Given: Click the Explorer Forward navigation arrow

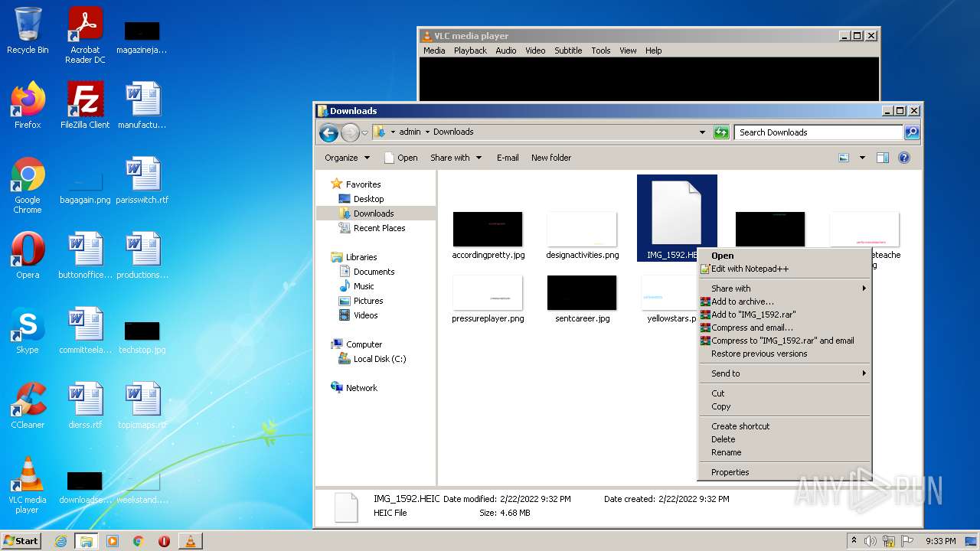Looking at the screenshot, I should [x=350, y=132].
